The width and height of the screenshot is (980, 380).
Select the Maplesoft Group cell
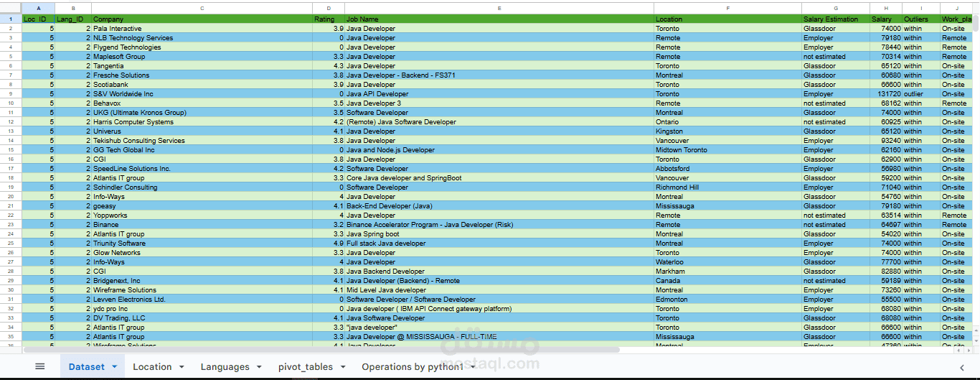(x=202, y=56)
